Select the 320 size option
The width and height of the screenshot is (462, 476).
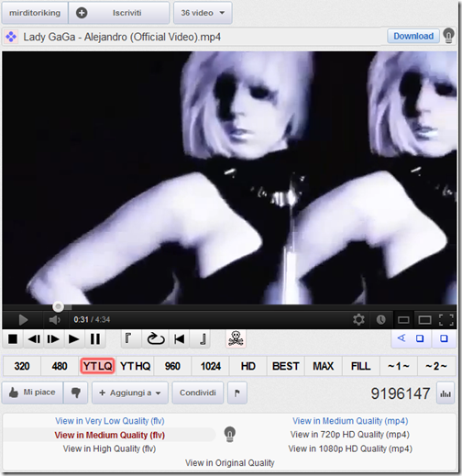(22, 366)
